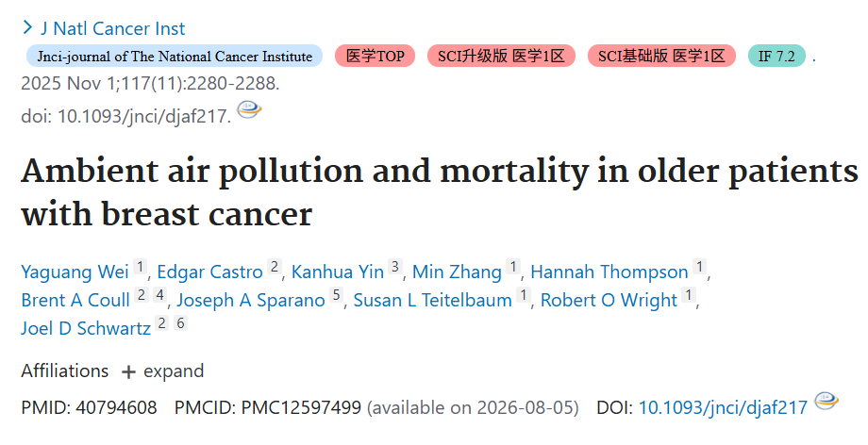The height and width of the screenshot is (445, 868).
Task: Click the expand text next to Affiliations
Action: [174, 371]
